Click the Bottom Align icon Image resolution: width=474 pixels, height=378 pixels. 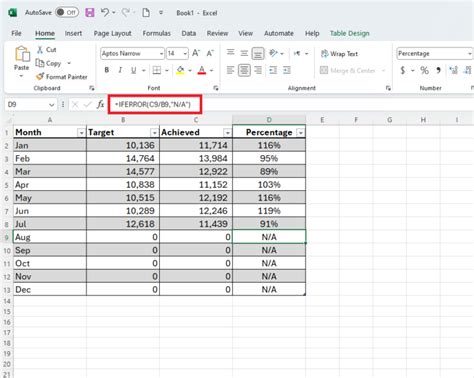coord(258,53)
